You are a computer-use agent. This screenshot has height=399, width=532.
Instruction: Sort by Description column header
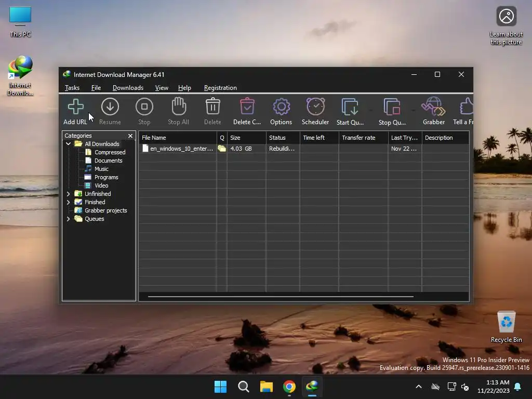coord(445,138)
